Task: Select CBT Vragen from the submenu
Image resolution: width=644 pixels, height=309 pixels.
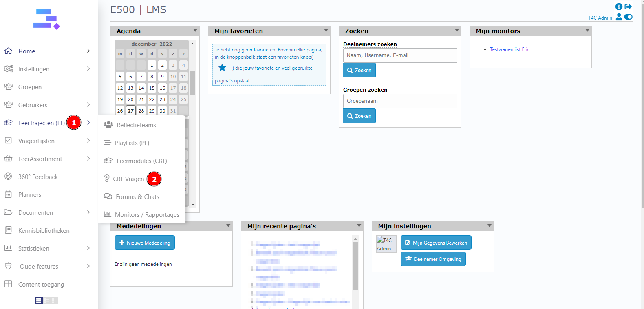Action: pyautogui.click(x=128, y=179)
